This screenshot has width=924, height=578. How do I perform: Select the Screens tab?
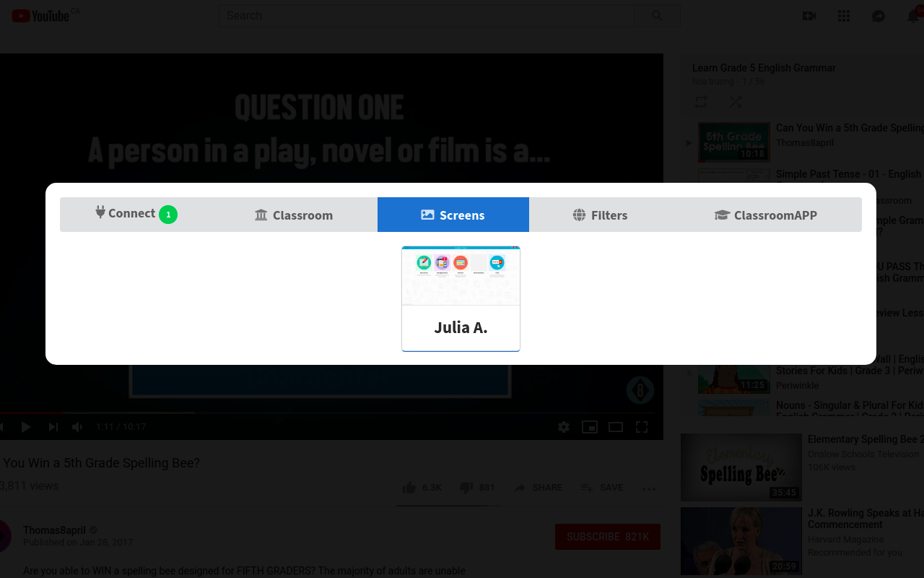click(x=453, y=215)
